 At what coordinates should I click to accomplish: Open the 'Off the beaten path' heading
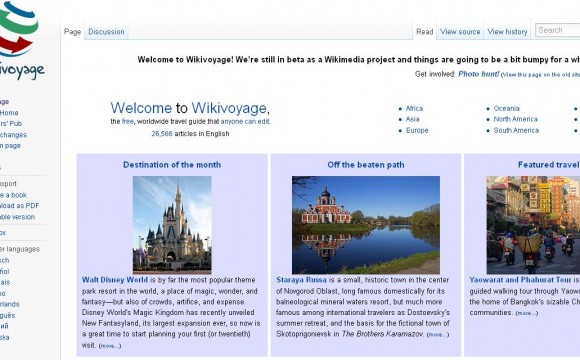(x=366, y=165)
